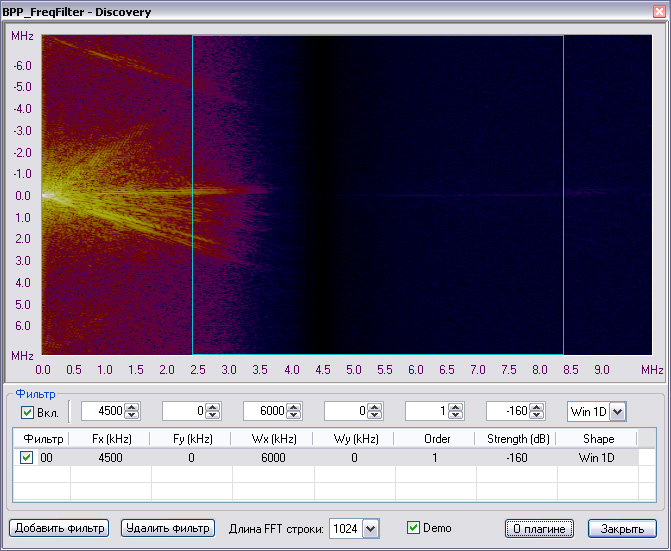Uncheck filter 00 row checkbox
Viewport: 671px width, 551px height.
(26, 457)
